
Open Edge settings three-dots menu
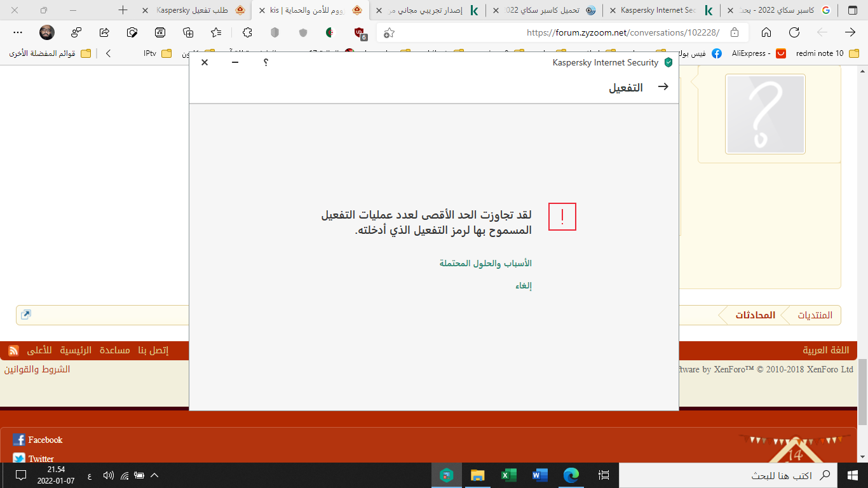18,32
